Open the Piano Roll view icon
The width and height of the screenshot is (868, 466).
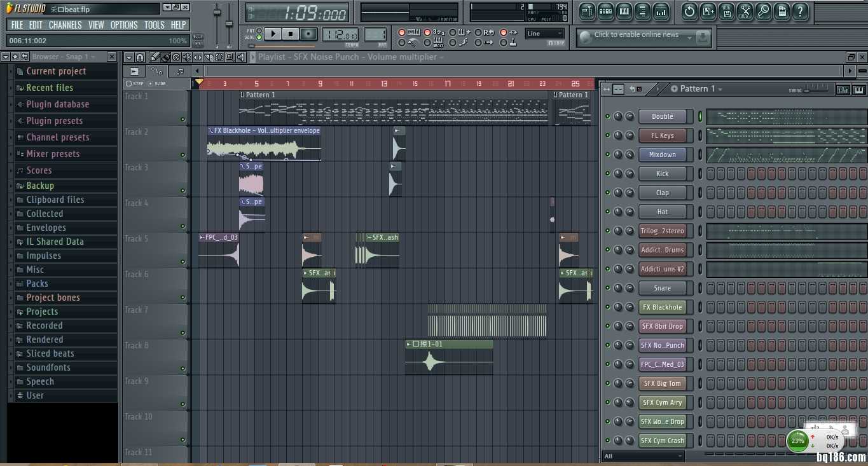coord(624,11)
